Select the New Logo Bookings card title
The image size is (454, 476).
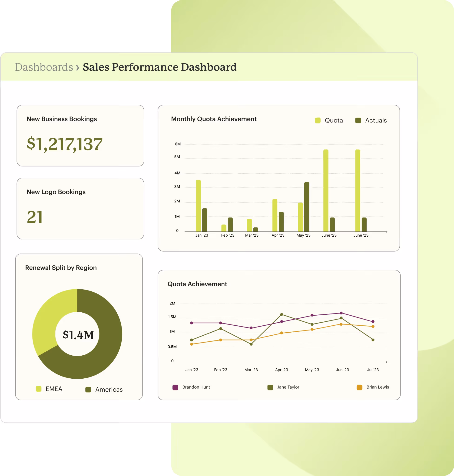click(x=56, y=192)
